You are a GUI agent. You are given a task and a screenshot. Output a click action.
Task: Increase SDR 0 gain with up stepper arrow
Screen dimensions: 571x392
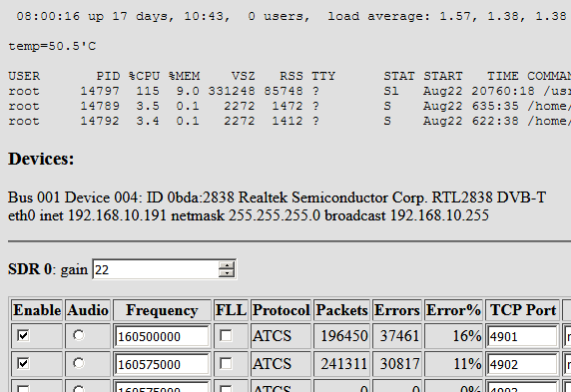tap(227, 265)
